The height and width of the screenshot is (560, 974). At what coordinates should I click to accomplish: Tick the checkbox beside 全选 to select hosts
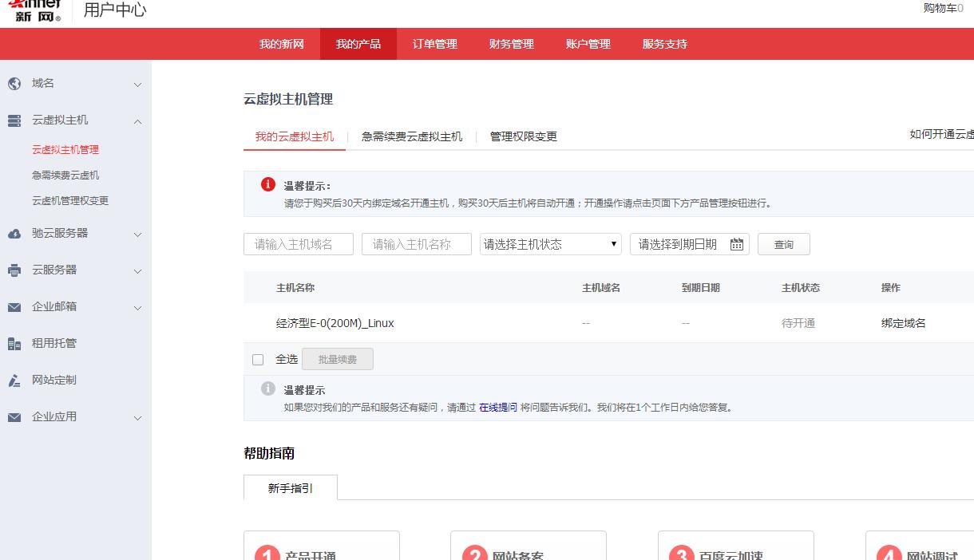[258, 359]
